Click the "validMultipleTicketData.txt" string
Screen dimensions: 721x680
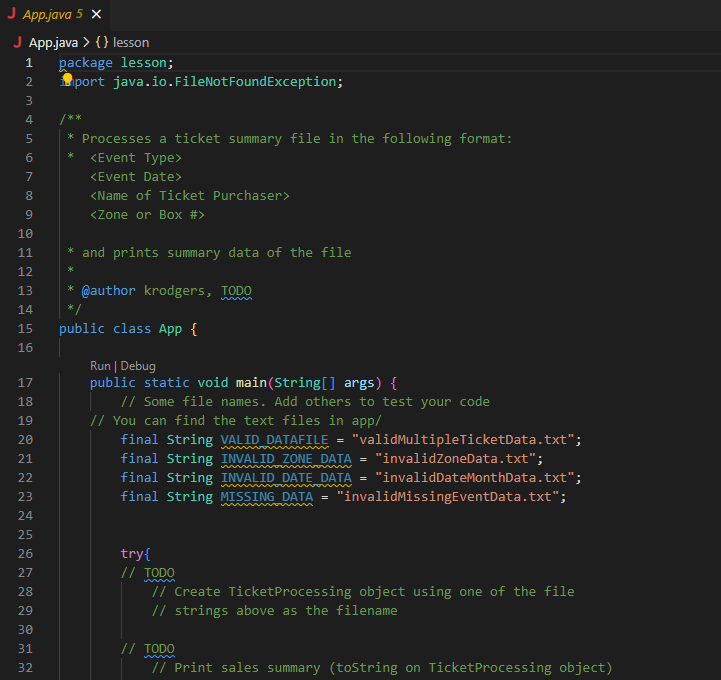(x=463, y=440)
